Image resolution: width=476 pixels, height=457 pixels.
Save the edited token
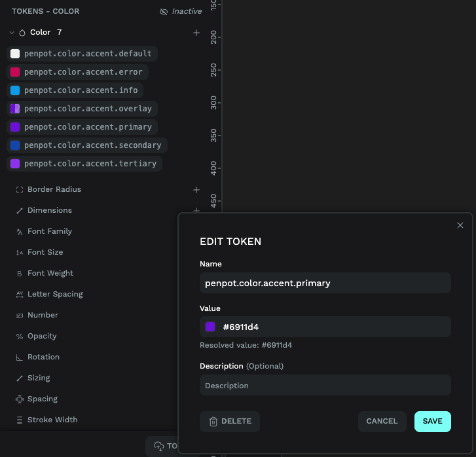tap(432, 422)
